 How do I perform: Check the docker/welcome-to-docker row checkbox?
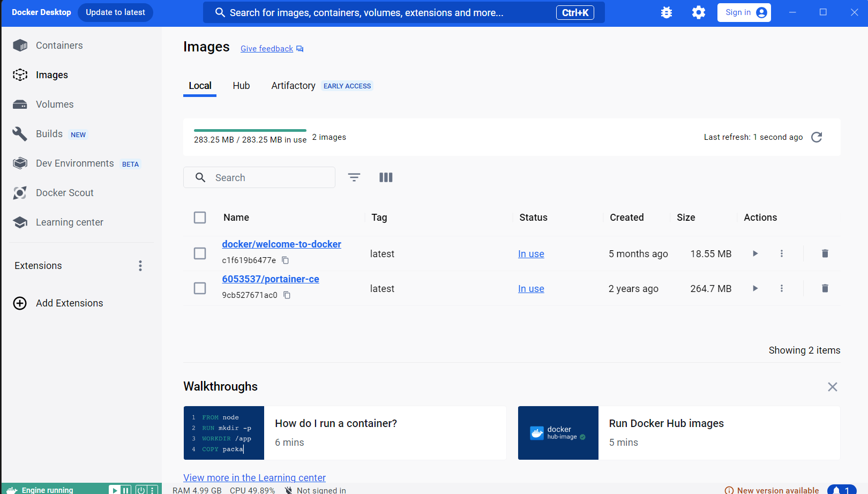click(200, 253)
